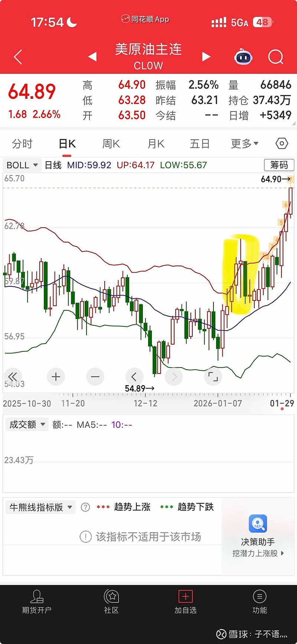
Task: Tap the 64.90 high price marker
Action: coord(276,179)
